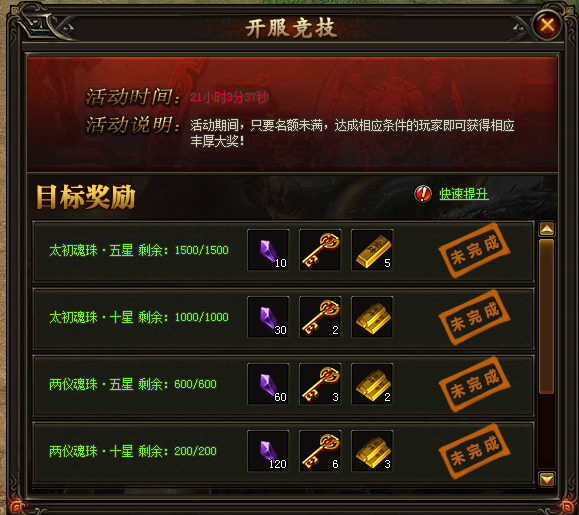Open the 快速提升 link
Screen dimensions: 579x515
coord(464,194)
